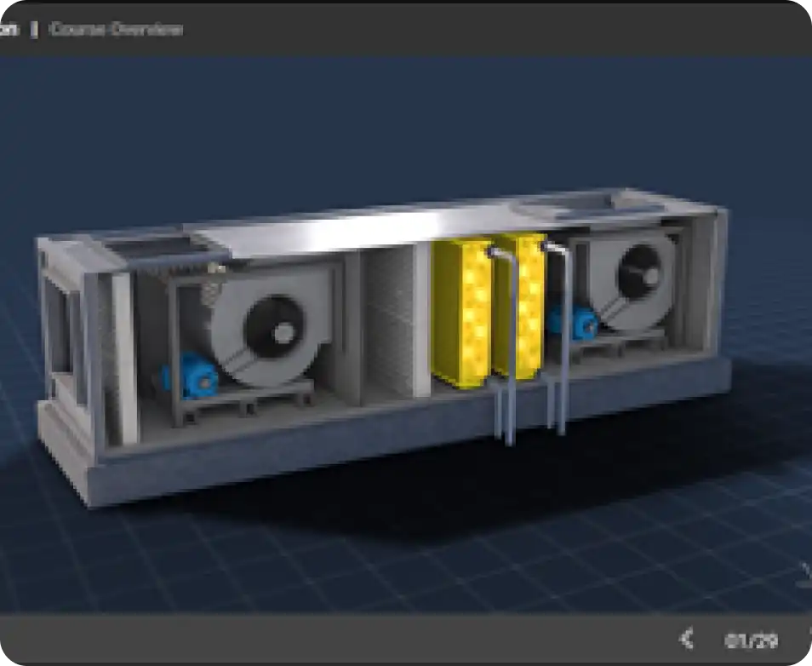
Task: Click the right blue fan motor
Action: pos(572,322)
